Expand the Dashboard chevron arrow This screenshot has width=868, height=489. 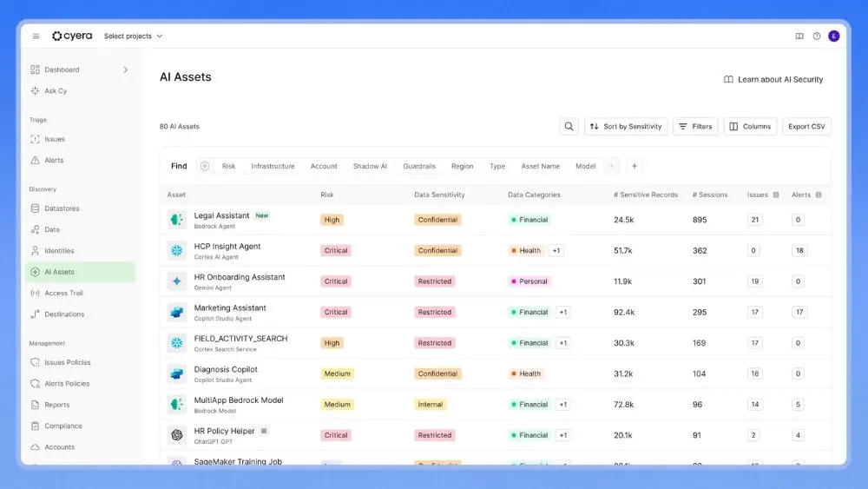[x=126, y=69]
